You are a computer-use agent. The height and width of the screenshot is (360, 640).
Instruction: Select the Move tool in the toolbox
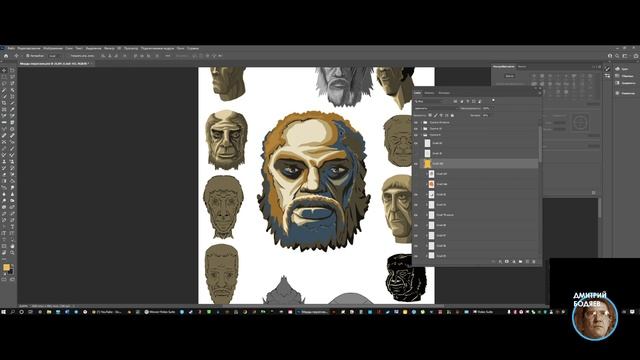pyautogui.click(x=4, y=70)
